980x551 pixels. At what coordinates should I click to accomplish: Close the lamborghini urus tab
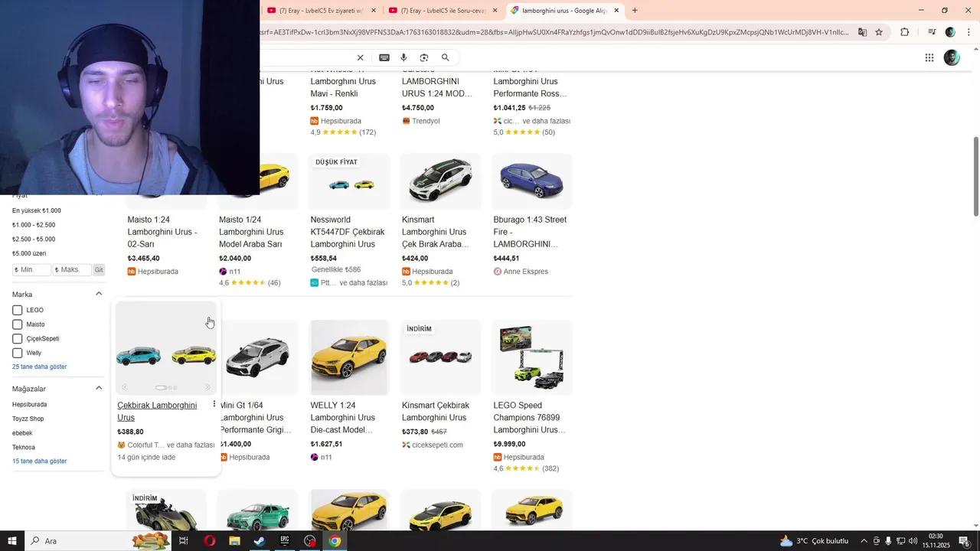pos(616,11)
